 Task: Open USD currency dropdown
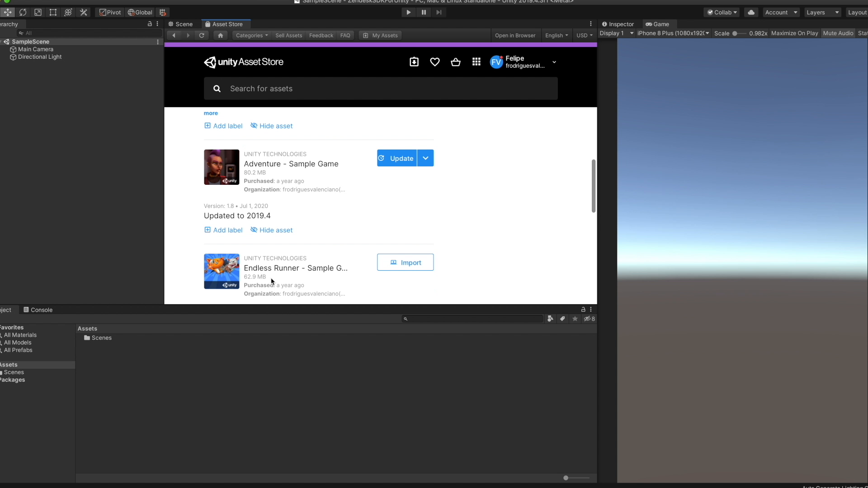coord(585,35)
